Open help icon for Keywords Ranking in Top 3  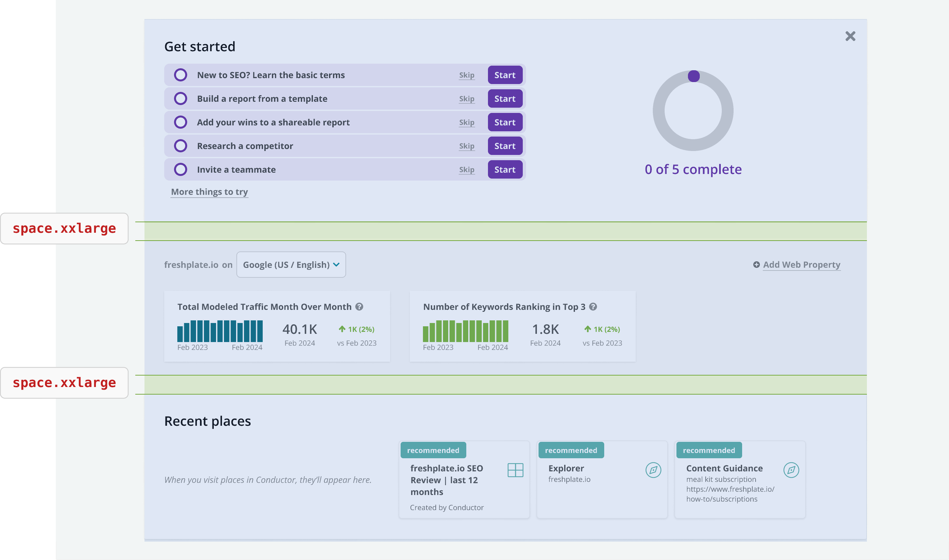pyautogui.click(x=593, y=307)
